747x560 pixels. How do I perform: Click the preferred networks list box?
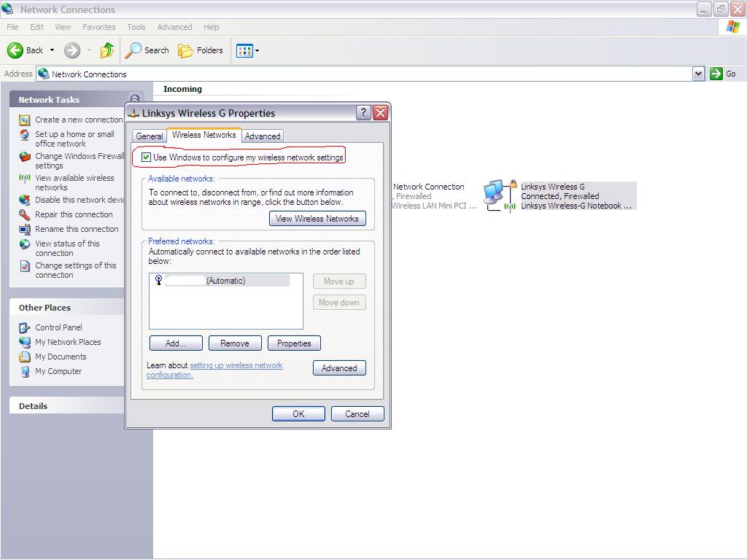[x=226, y=301]
